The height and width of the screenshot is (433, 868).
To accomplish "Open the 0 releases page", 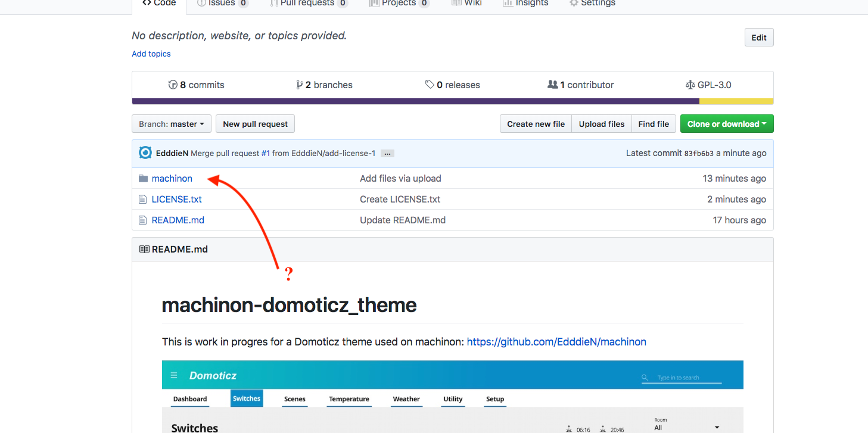I will coord(453,85).
